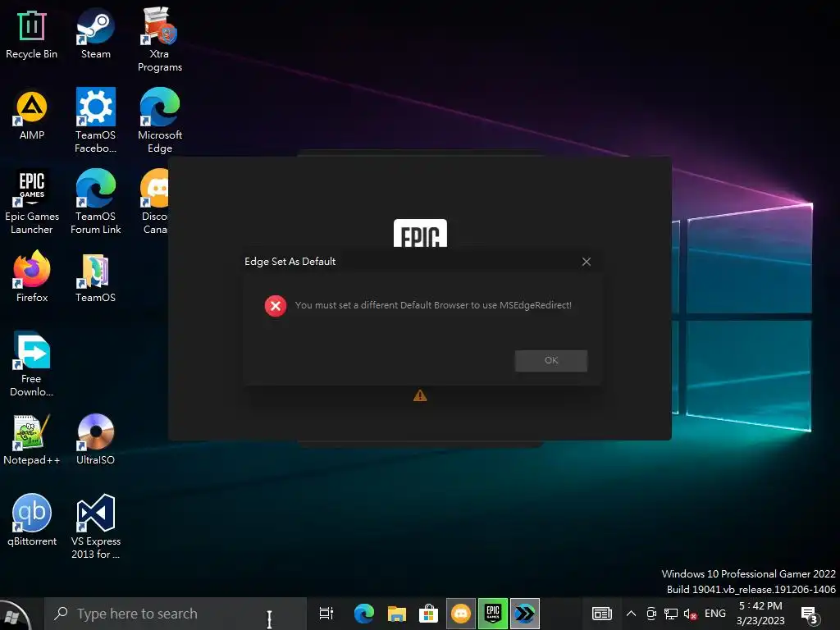The image size is (840, 630).
Task: Select the qBittorrent desktop shortcut
Action: click(x=32, y=521)
